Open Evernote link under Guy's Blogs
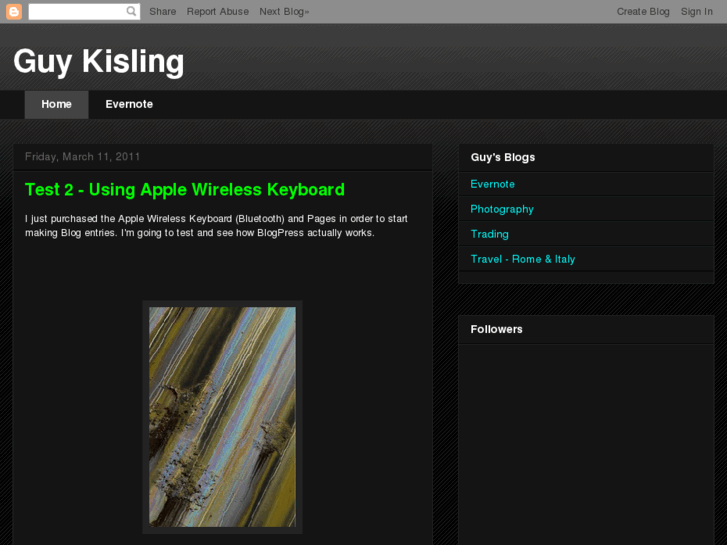The image size is (727, 545). (x=492, y=184)
